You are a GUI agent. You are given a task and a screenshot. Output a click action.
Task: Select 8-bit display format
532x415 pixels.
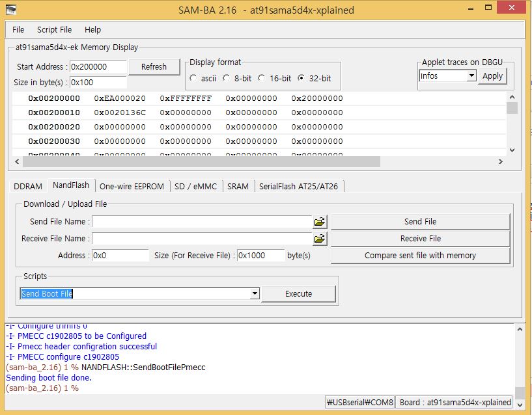227,78
